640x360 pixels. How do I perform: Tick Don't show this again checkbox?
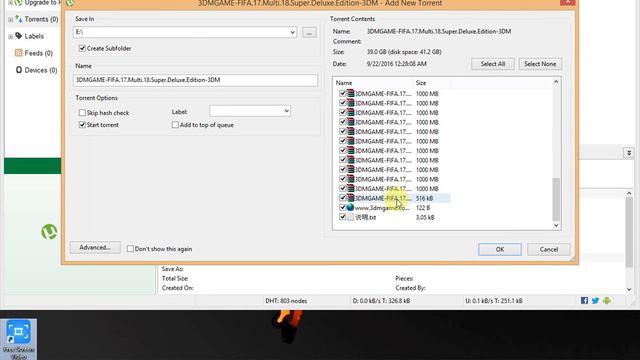click(130, 249)
